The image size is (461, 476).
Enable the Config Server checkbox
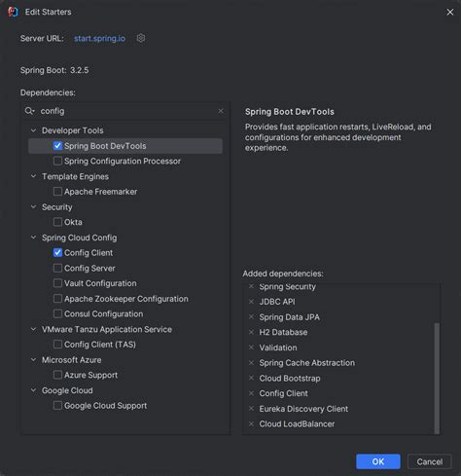(57, 268)
